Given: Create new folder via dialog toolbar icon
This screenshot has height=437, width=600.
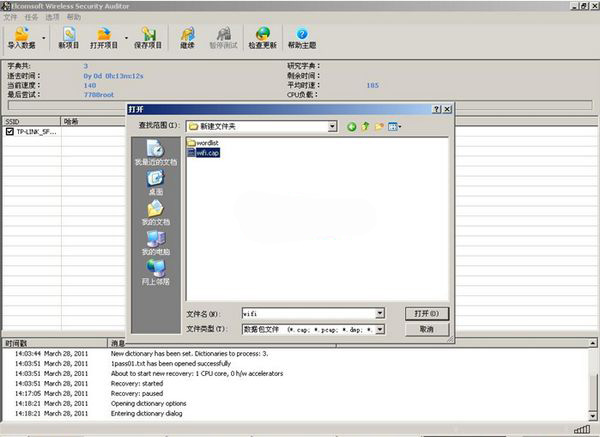Looking at the screenshot, I should pos(380,127).
